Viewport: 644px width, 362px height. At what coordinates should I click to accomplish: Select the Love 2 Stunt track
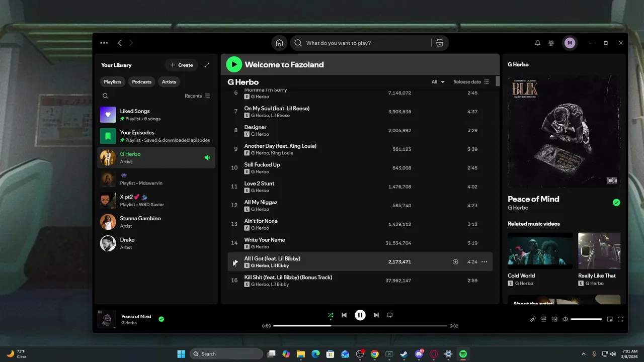point(360,187)
